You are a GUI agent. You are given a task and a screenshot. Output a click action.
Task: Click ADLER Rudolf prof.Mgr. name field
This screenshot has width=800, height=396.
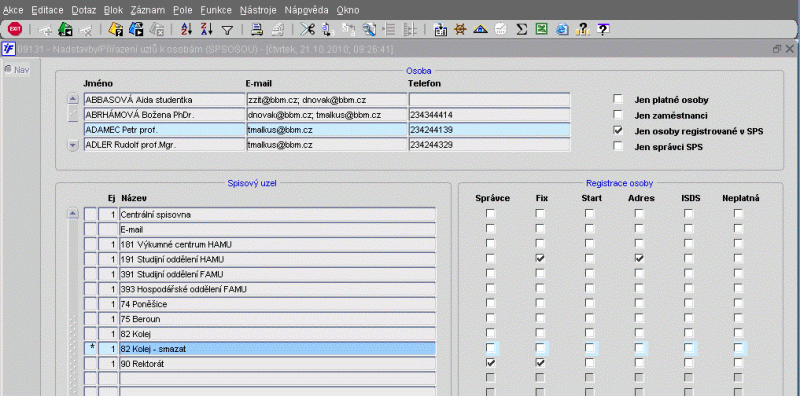point(164,145)
